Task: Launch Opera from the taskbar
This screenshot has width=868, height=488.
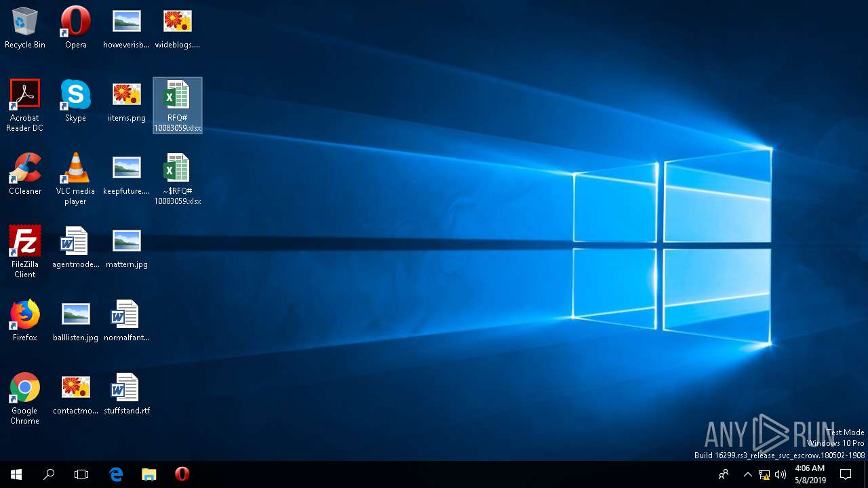Action: point(182,474)
